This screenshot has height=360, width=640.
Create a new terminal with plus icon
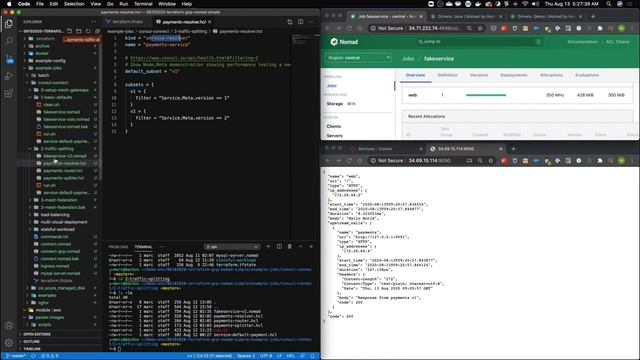click(268, 247)
